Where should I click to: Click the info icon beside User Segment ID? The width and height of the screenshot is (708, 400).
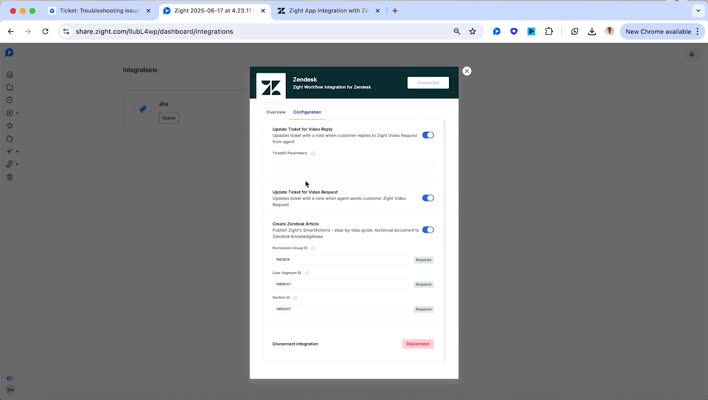(307, 273)
